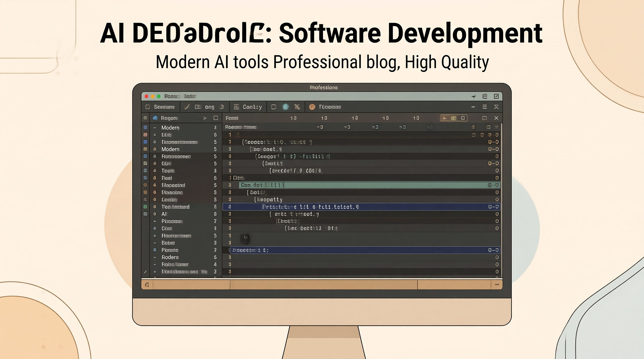This screenshot has height=359, width=644.
Task: Toggle the end switch on the blue 'Pr…' highlighted line
Action: click(493, 207)
